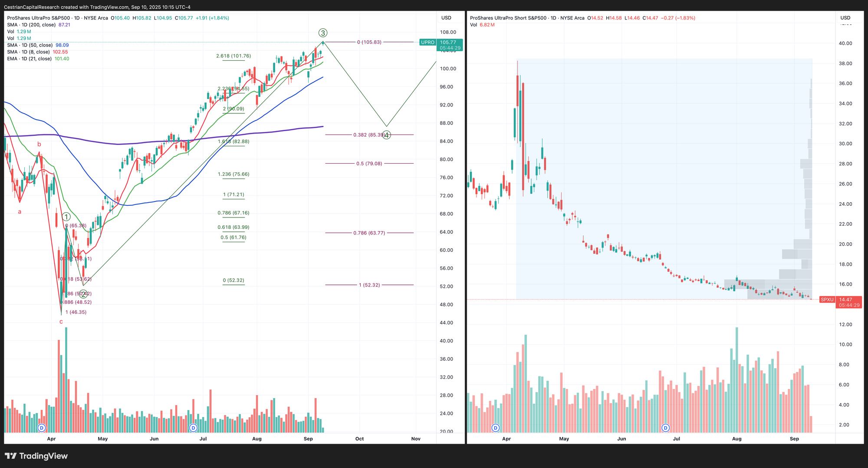Screen dimensions: 868x468
Task: Select the SMA 50 close legend entry
Action: [38, 45]
